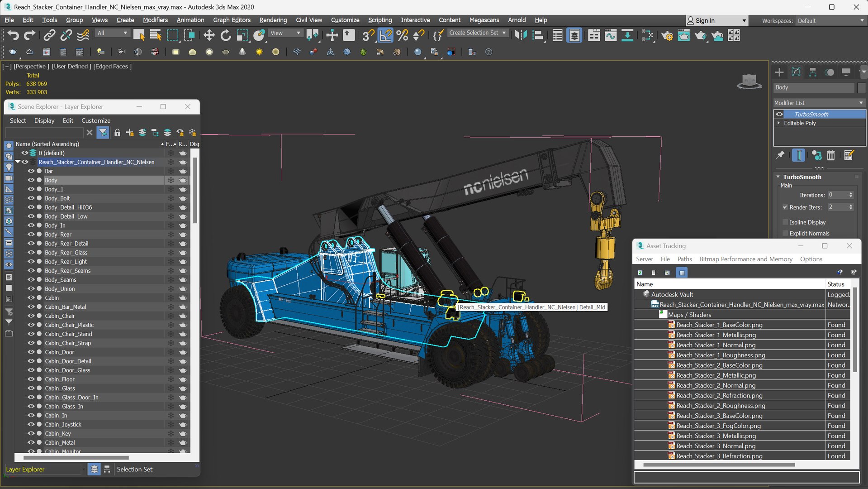Viewport: 868px width, 489px height.
Task: Open the Rendering menu
Action: click(x=273, y=20)
